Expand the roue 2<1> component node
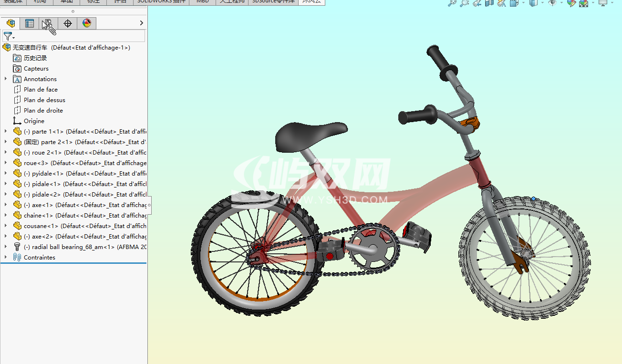Viewport: 622px width, 364px height. (x=6, y=152)
